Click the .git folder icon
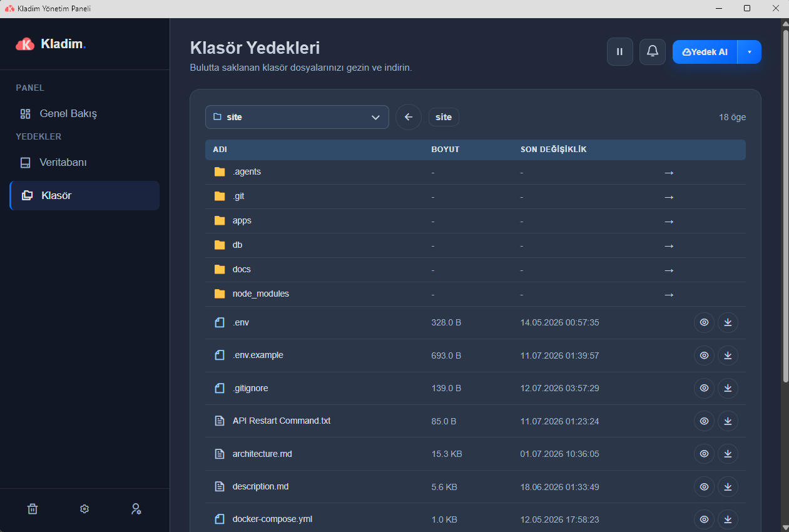This screenshot has width=789, height=532. click(220, 196)
